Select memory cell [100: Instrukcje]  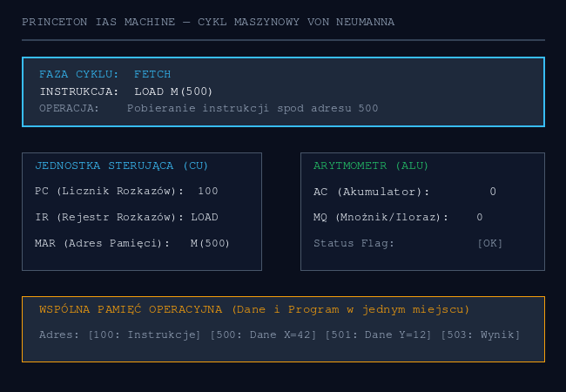click(145, 335)
